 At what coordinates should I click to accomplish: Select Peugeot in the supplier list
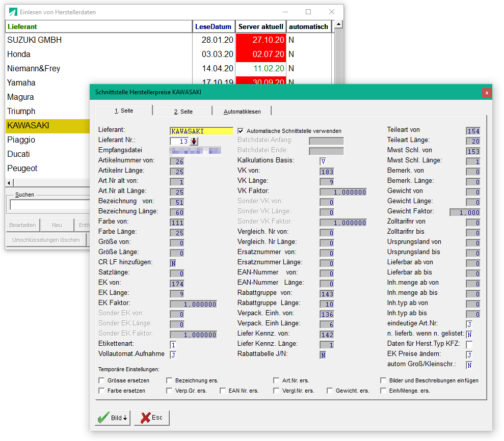pyautogui.click(x=47, y=169)
